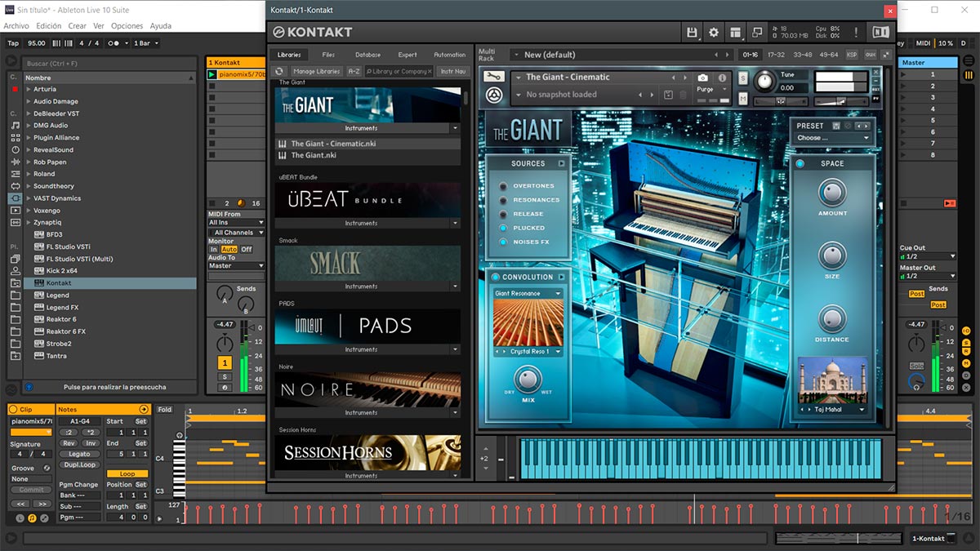The height and width of the screenshot is (551, 980).
Task: Switch to Kontakt Database tab
Action: point(367,55)
